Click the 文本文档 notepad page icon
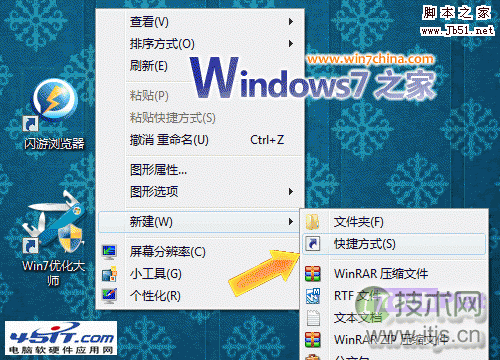Image resolution: width=500 pixels, height=360 pixels. point(313,318)
